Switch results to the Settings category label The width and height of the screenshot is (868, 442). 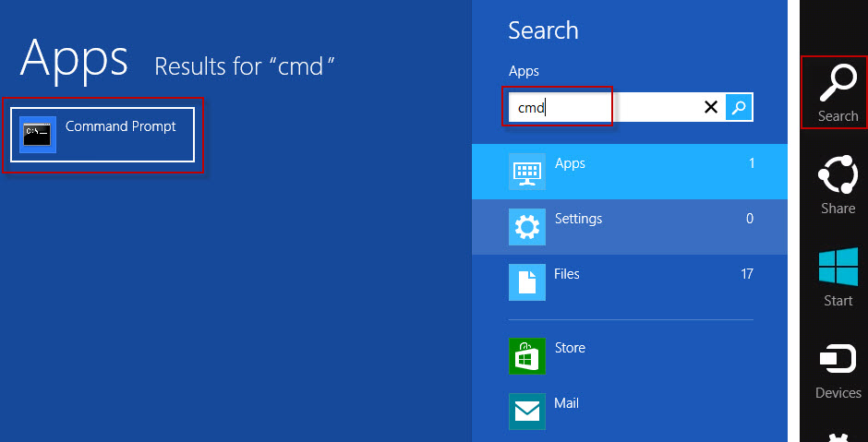(578, 219)
